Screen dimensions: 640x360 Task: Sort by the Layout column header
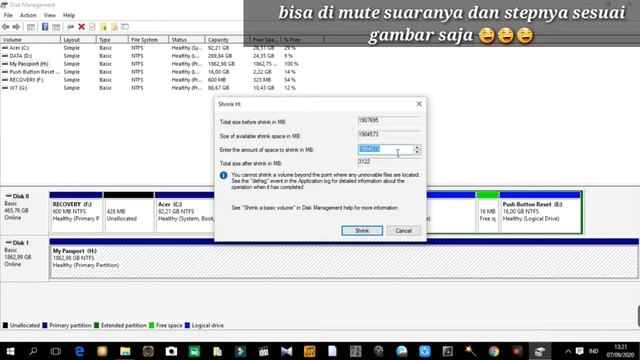tap(78, 40)
